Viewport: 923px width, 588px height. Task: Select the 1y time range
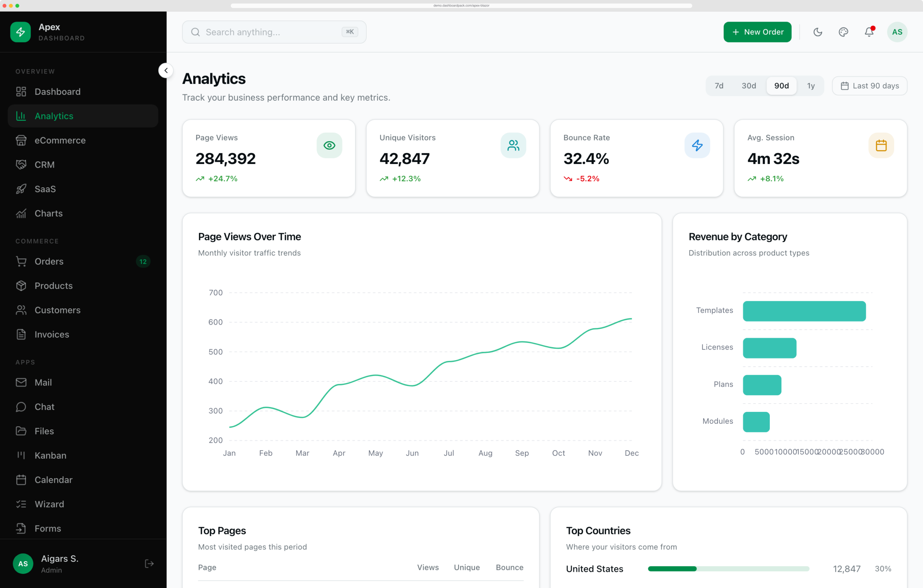tap(811, 86)
